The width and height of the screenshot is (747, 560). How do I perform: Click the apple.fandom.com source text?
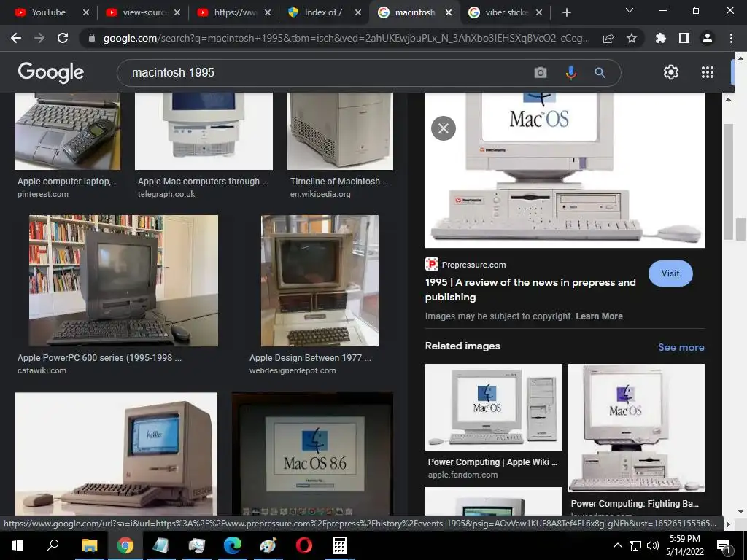[x=462, y=475]
